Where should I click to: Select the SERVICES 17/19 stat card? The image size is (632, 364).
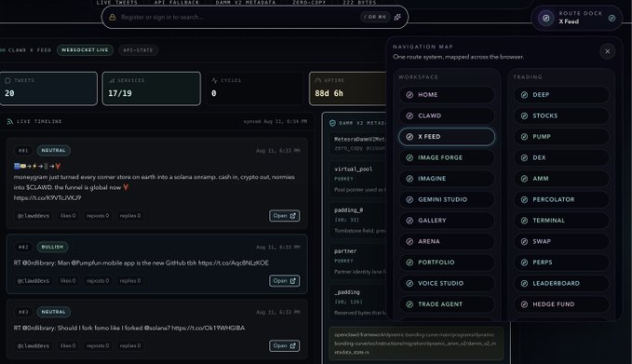click(x=152, y=88)
